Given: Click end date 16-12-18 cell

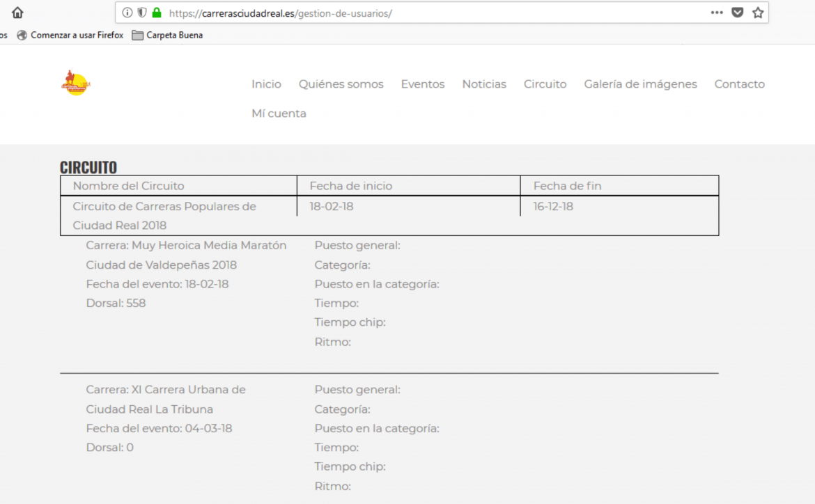Looking at the screenshot, I should (553, 207).
